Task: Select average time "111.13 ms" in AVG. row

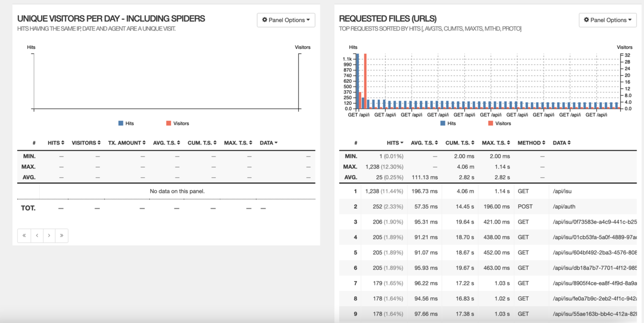Action: click(x=424, y=177)
